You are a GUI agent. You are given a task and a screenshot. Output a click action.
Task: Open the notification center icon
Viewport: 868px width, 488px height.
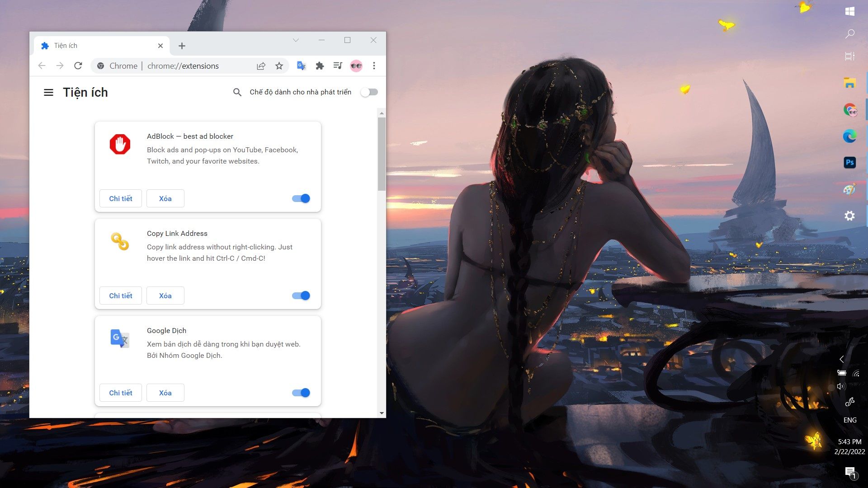click(851, 473)
